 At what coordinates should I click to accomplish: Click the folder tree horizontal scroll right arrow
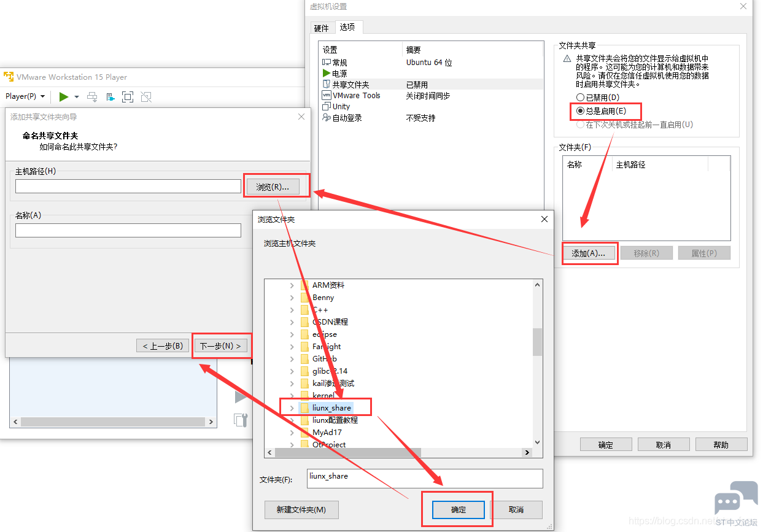[x=527, y=452]
